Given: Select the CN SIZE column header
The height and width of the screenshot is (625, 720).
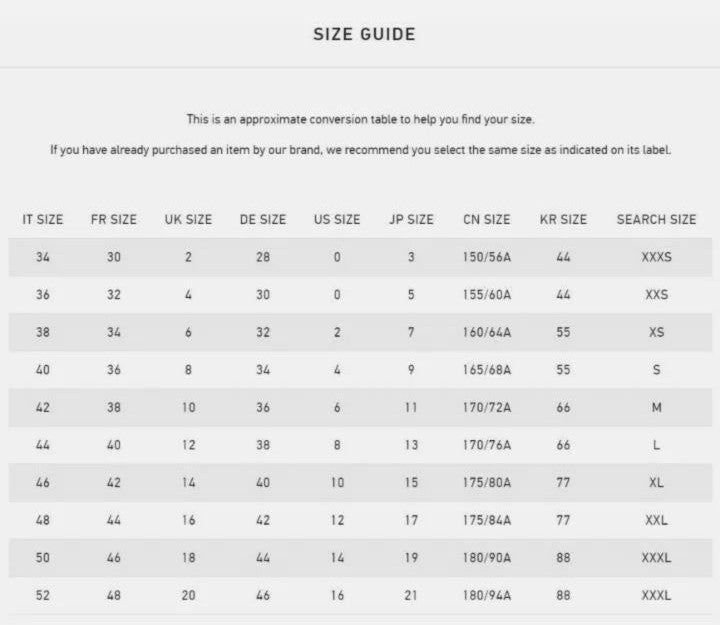Looking at the screenshot, I should [487, 220].
